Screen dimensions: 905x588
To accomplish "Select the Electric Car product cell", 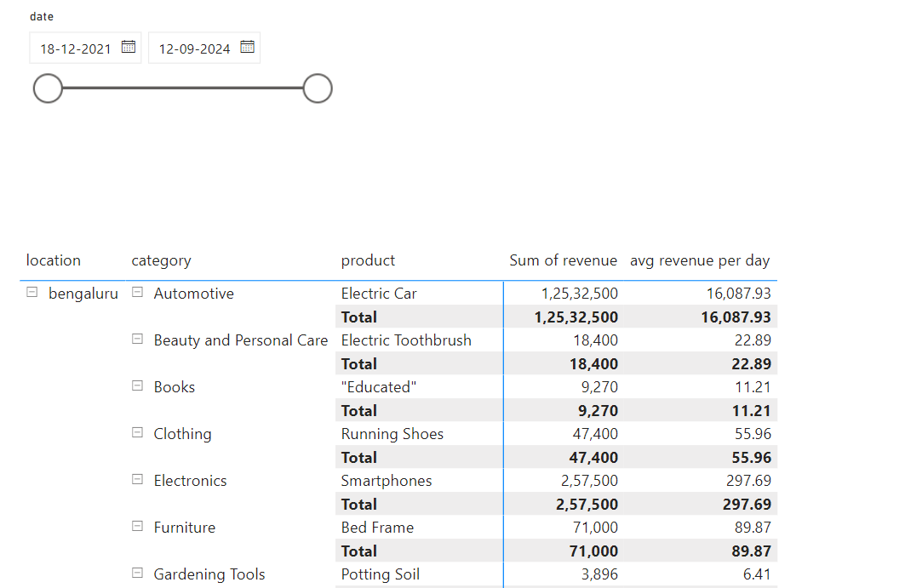I will click(379, 294).
